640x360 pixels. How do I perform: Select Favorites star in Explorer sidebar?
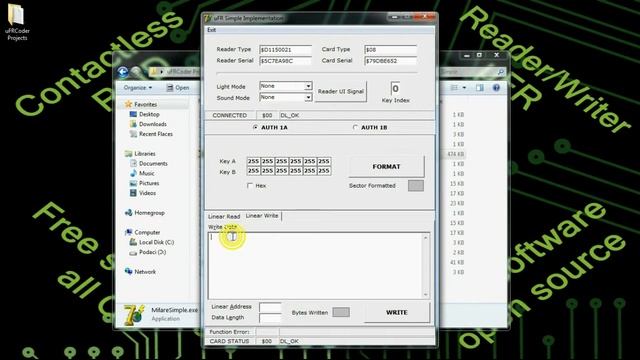(x=129, y=104)
